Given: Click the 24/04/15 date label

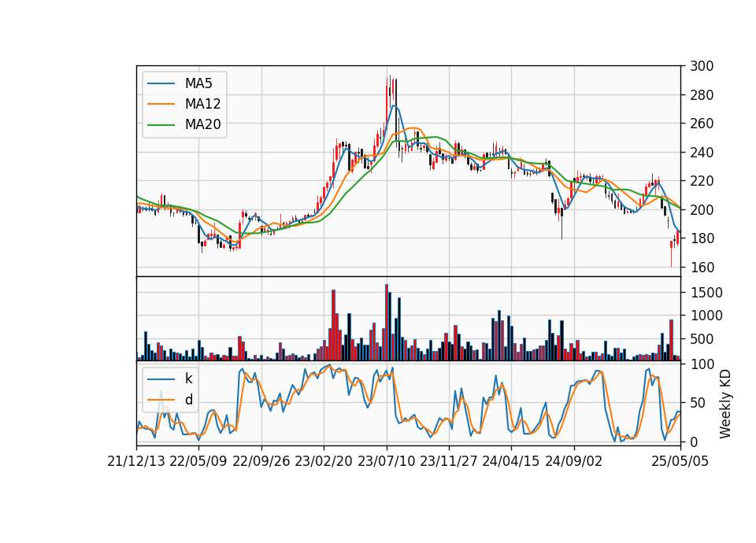Looking at the screenshot, I should point(511,461).
